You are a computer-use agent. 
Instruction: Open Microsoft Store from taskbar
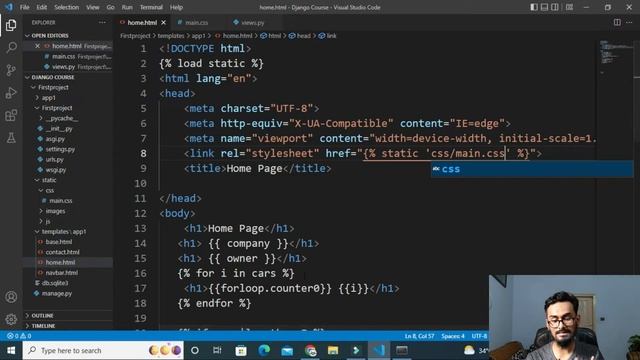point(241,350)
